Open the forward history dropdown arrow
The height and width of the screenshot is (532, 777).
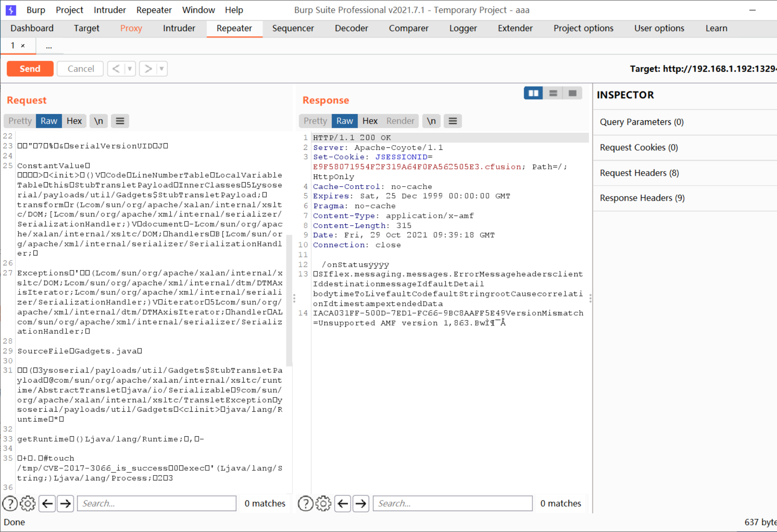pos(162,69)
